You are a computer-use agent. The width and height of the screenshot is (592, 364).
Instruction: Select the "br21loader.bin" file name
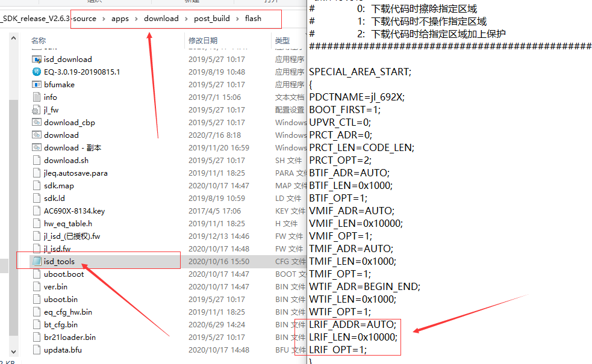tap(70, 337)
